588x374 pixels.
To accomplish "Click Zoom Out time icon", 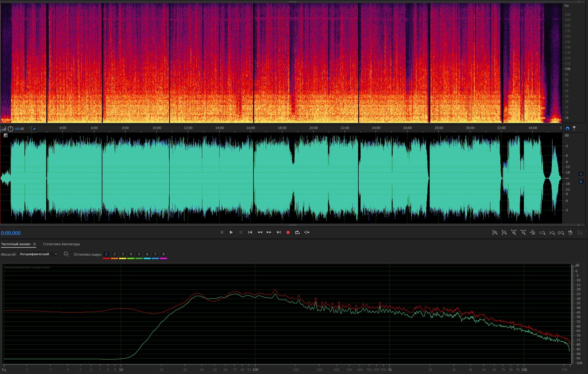I will click(x=523, y=233).
